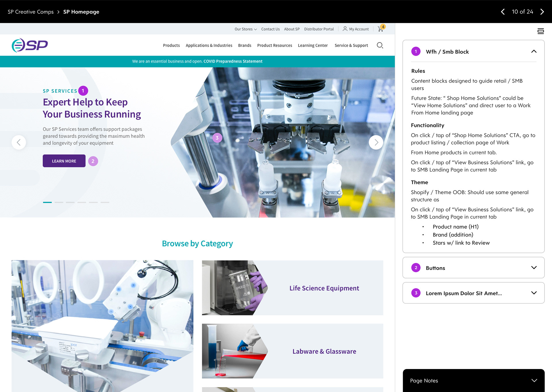This screenshot has width=552, height=392.
Task: Open COVID Preparedness Statement link
Action: 233,61
